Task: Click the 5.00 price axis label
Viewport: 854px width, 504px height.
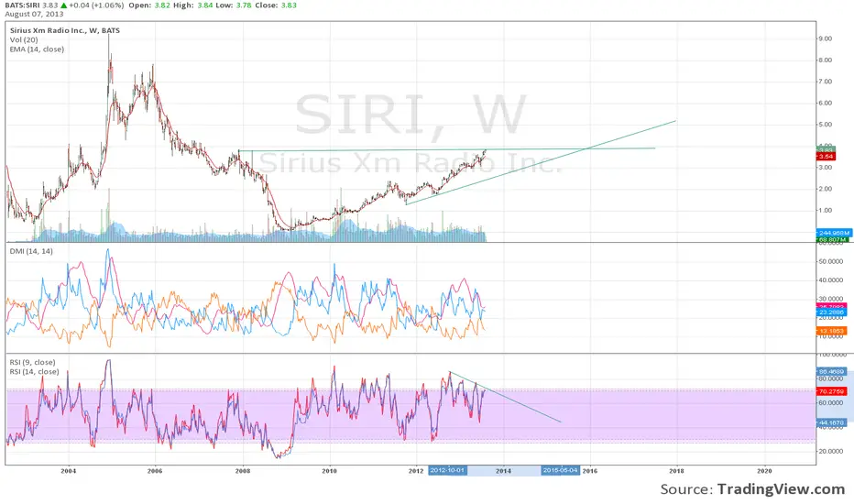Action: click(x=825, y=125)
